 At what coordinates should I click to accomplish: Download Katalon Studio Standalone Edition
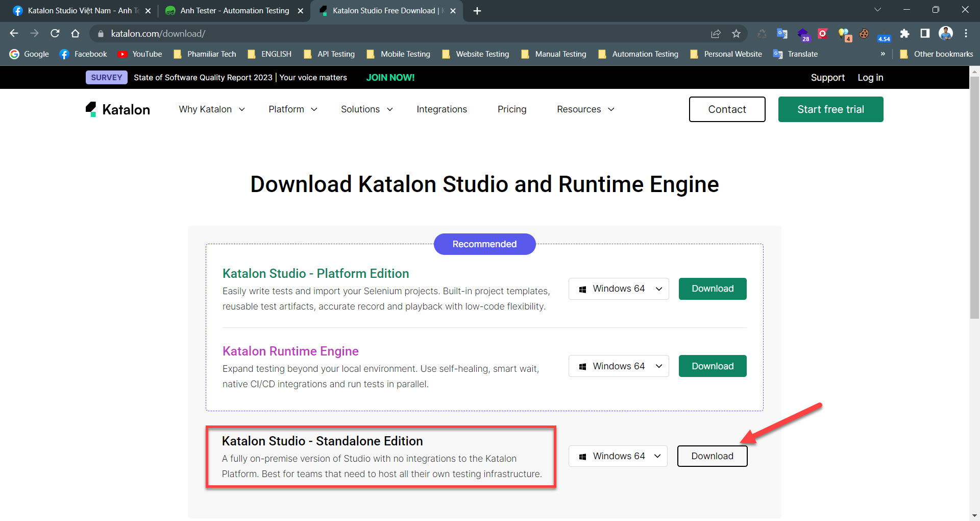pos(712,456)
